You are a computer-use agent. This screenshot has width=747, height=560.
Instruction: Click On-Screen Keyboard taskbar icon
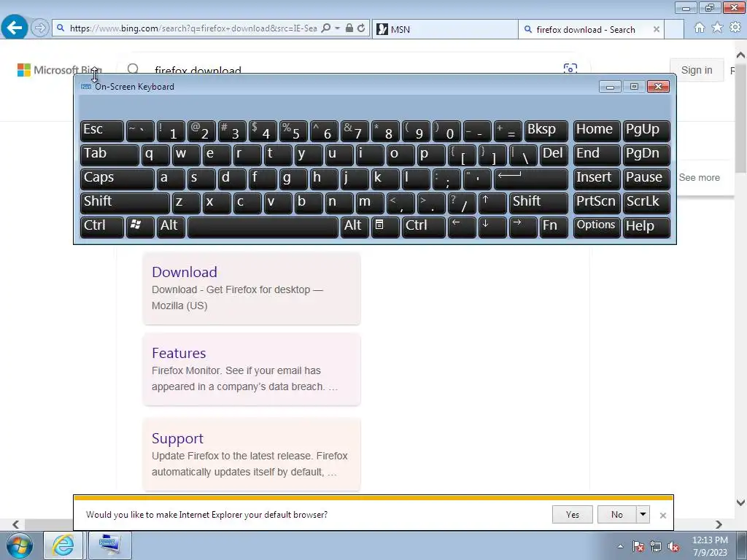(109, 545)
